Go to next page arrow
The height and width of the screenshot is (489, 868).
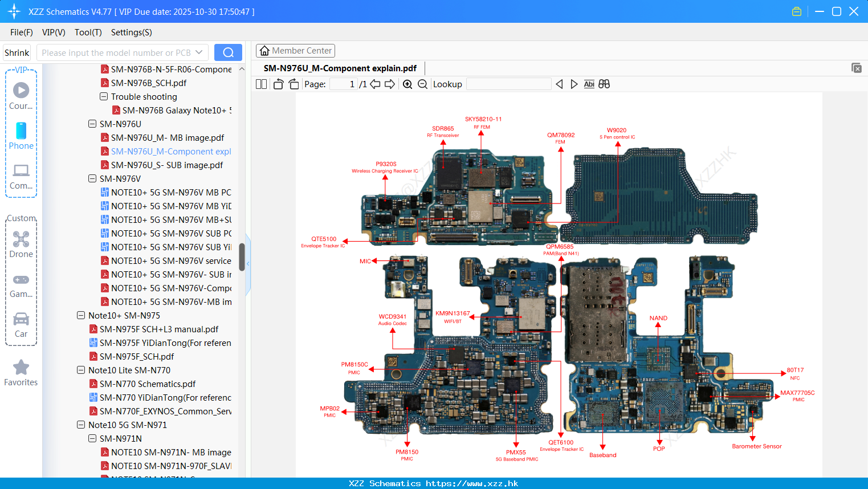click(390, 84)
